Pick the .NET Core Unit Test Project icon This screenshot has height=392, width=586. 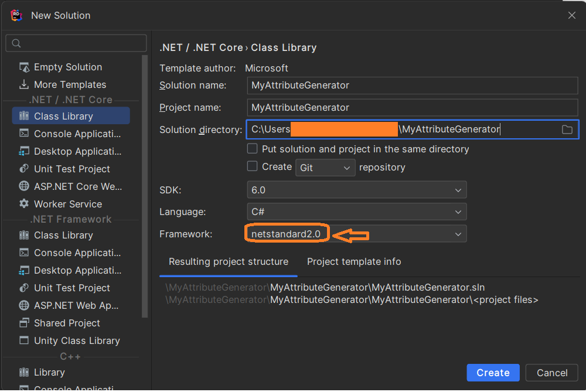click(24, 169)
